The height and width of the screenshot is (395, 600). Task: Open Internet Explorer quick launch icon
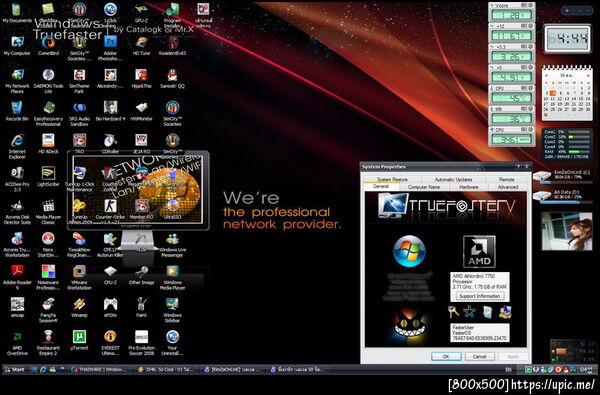43,369
